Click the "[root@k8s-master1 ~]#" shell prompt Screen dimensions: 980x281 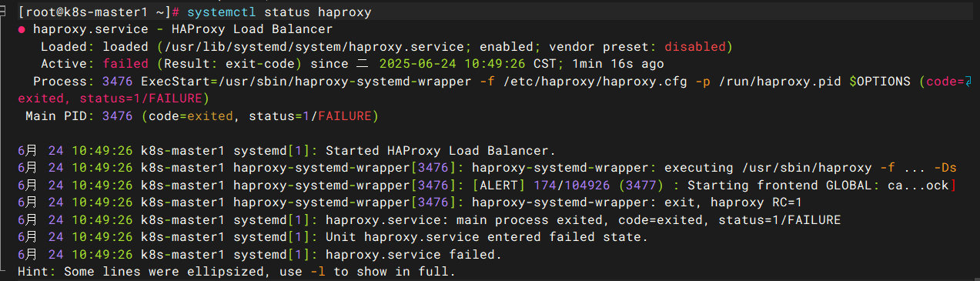coord(98,13)
